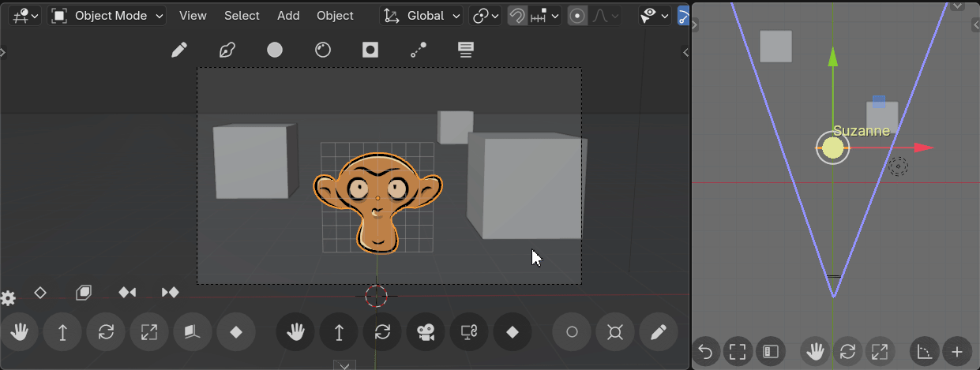This screenshot has height=370, width=980.
Task: Select the Suzanne monkey head in the camera view
Action: coord(377,202)
